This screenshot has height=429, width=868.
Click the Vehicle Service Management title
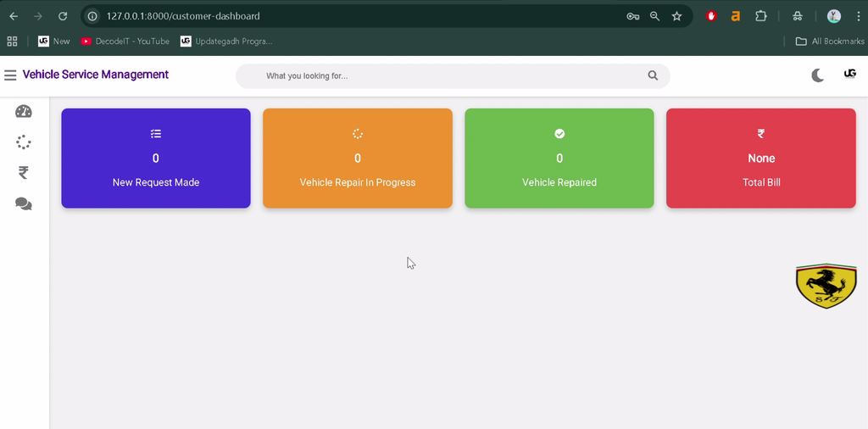tap(95, 75)
